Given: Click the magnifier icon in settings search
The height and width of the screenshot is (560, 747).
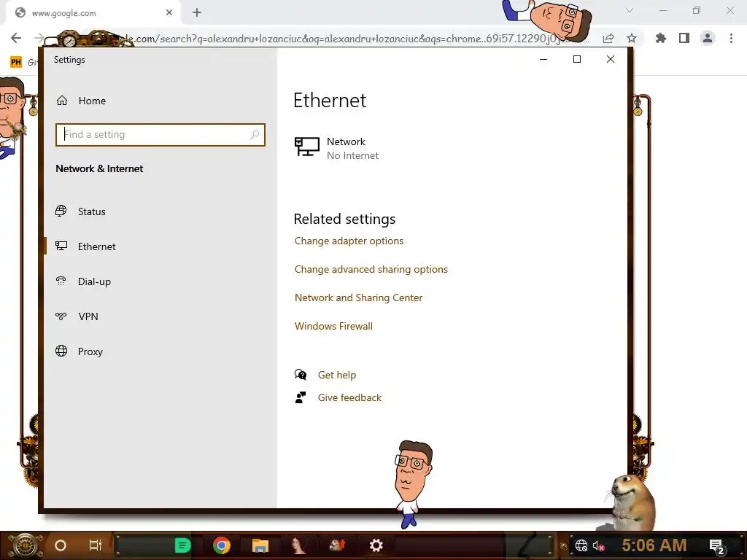Looking at the screenshot, I should [255, 135].
